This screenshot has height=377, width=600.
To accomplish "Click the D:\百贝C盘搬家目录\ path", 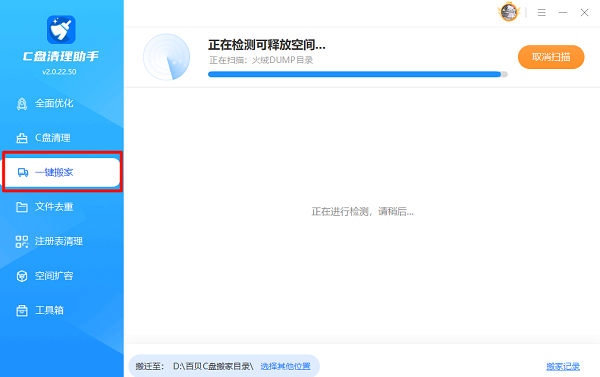I will pyautogui.click(x=213, y=366).
